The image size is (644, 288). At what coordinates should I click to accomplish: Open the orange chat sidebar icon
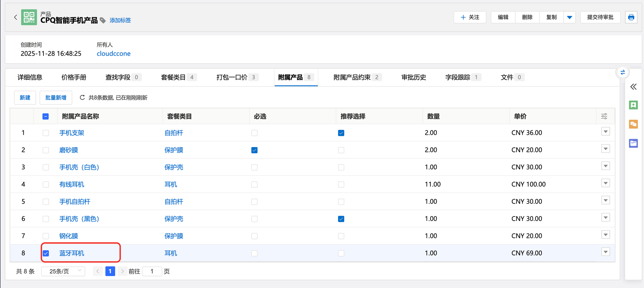[x=633, y=124]
